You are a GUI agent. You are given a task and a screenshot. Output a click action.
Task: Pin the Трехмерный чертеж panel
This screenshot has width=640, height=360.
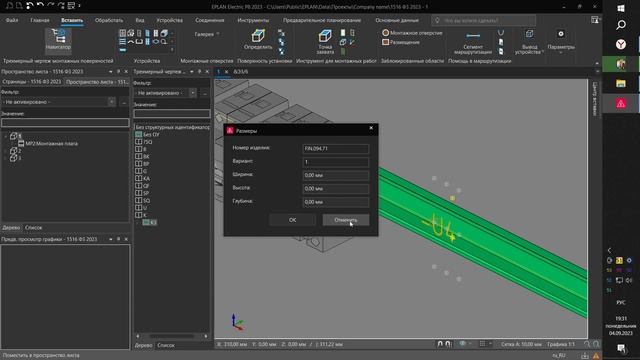[199, 71]
